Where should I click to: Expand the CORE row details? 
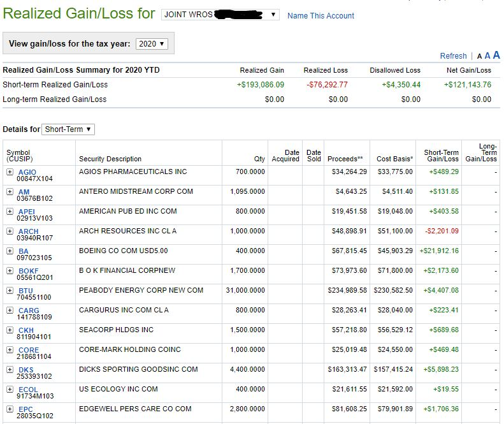pos(10,349)
